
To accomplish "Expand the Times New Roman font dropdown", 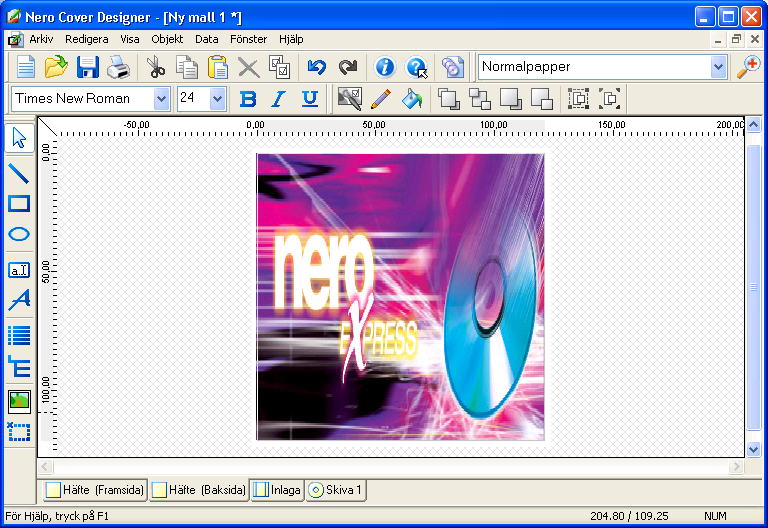I will click(162, 99).
